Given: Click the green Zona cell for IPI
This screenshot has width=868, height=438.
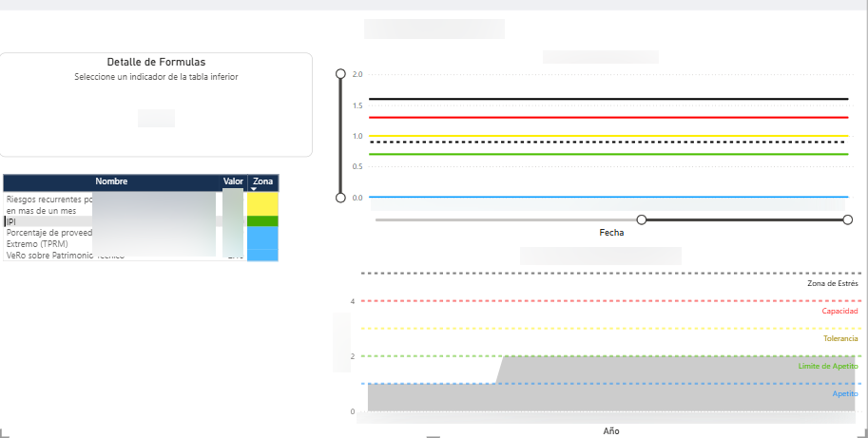Looking at the screenshot, I should [262, 221].
